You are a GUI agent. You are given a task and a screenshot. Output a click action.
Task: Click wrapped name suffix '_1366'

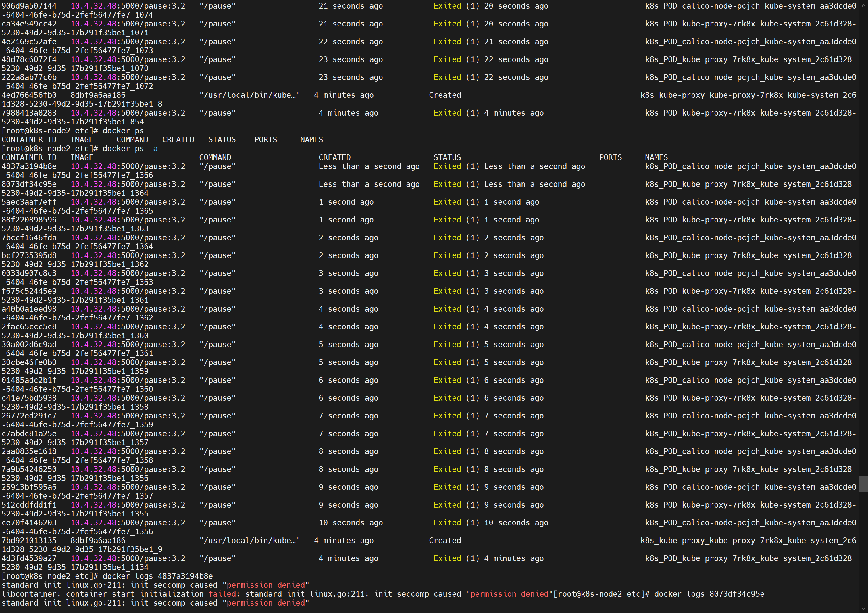[142, 175]
